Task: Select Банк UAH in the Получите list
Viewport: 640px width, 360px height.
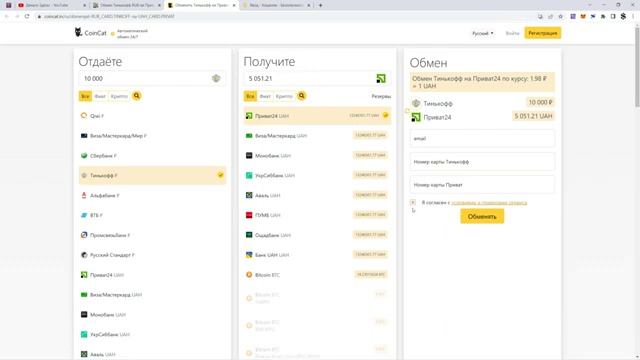Action: coord(317,255)
